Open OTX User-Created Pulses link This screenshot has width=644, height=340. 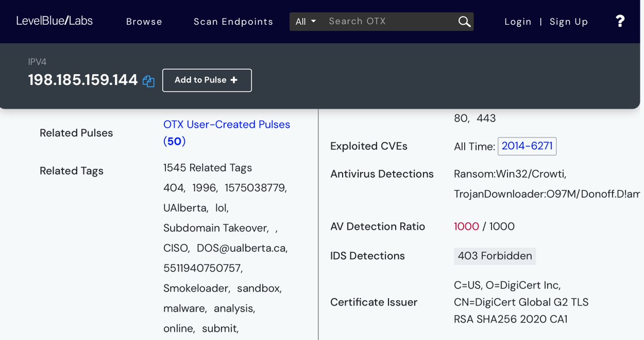click(x=226, y=125)
